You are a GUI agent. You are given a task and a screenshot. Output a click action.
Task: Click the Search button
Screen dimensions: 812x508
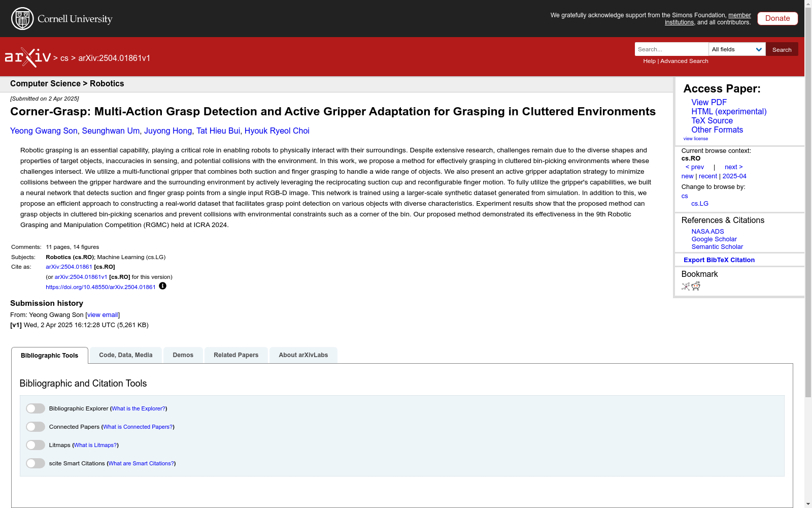click(x=782, y=49)
